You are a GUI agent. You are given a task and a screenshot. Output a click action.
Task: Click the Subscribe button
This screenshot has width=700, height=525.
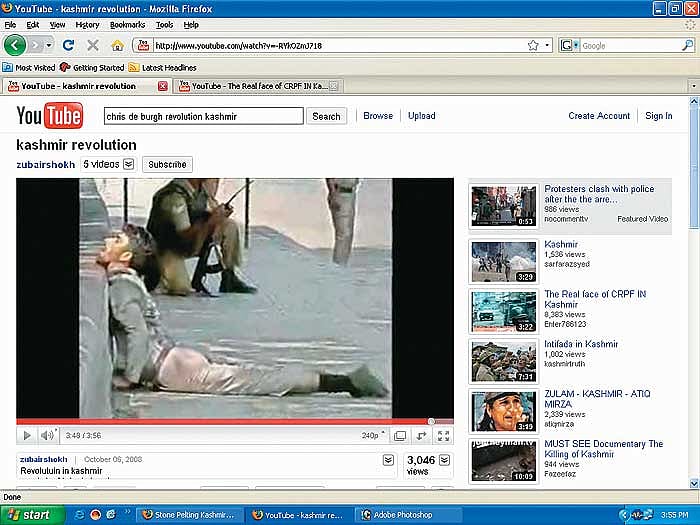[167, 164]
